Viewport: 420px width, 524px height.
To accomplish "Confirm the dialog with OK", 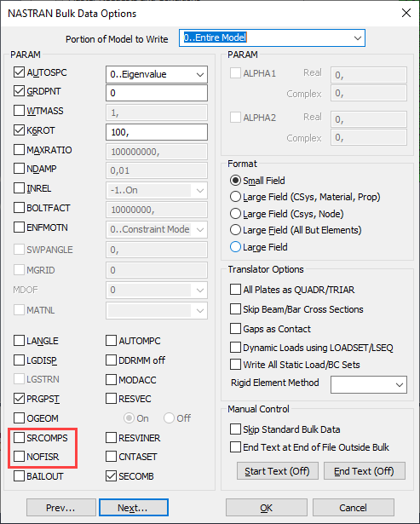I will pos(267,508).
